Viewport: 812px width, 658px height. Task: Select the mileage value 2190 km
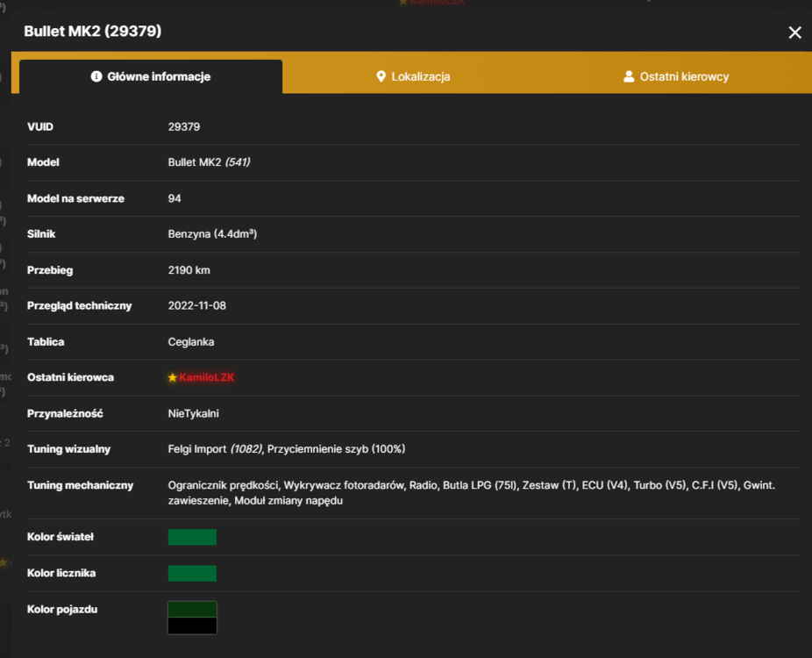[x=189, y=270]
